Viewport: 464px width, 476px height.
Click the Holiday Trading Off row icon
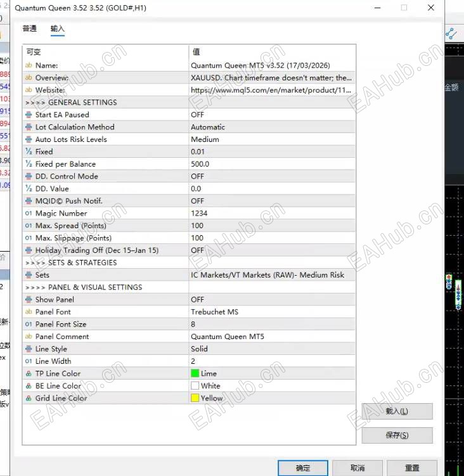[29, 250]
